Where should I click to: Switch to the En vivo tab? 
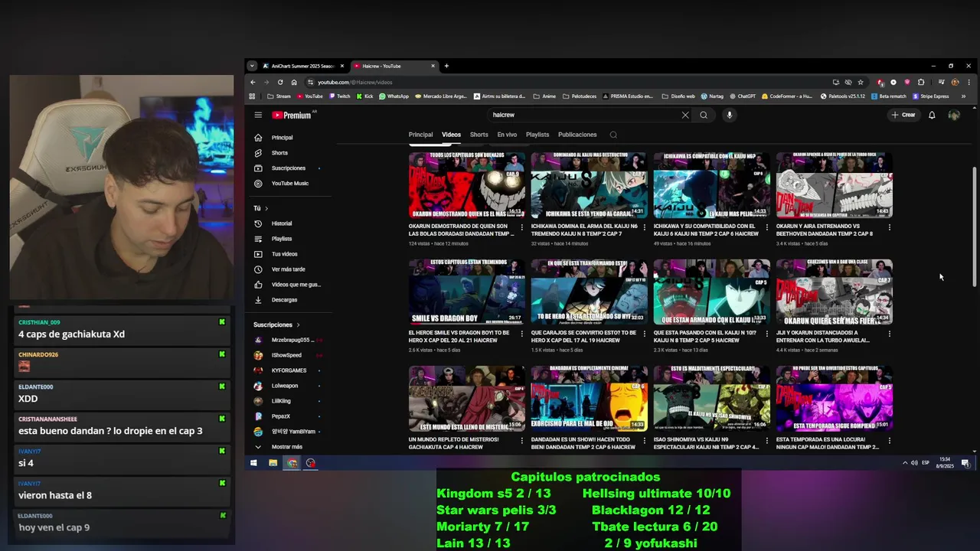507,135
